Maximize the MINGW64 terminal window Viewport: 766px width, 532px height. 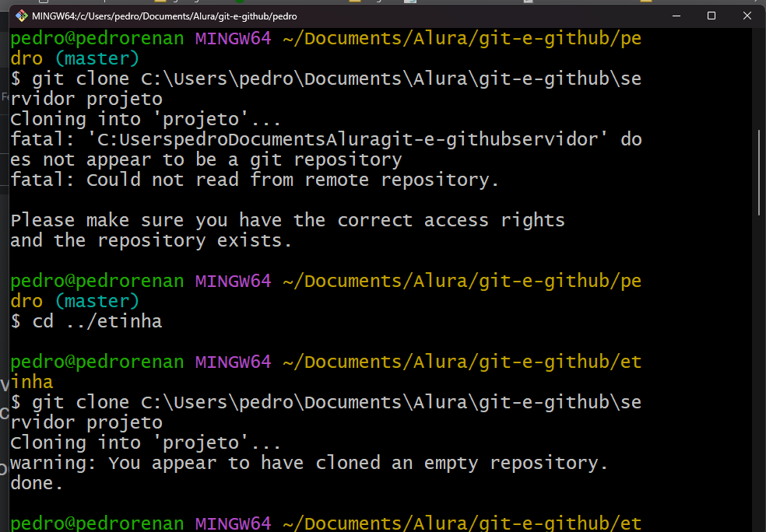tap(712, 16)
